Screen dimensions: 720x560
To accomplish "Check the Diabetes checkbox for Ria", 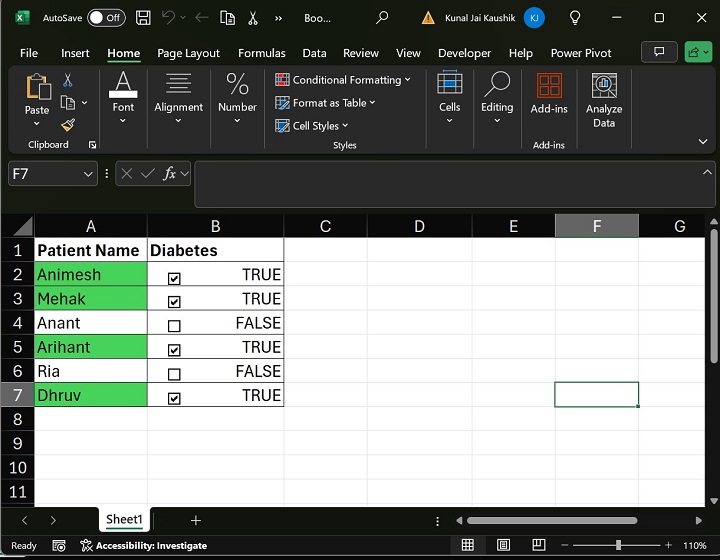I will 175,374.
